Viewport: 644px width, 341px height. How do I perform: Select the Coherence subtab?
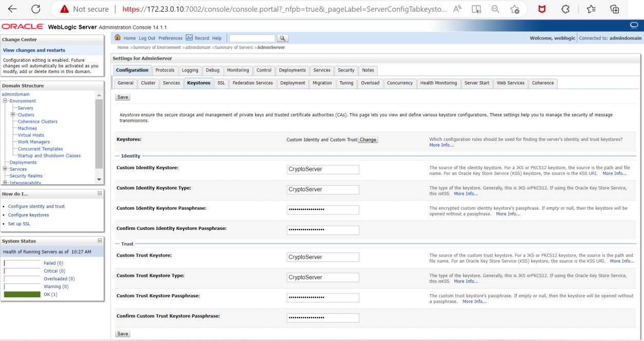(x=543, y=83)
